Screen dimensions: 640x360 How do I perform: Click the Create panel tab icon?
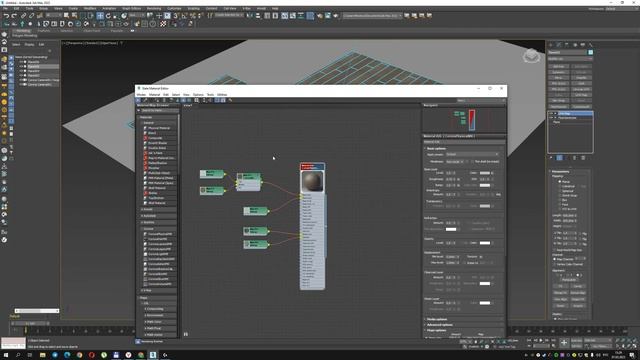[551, 44]
